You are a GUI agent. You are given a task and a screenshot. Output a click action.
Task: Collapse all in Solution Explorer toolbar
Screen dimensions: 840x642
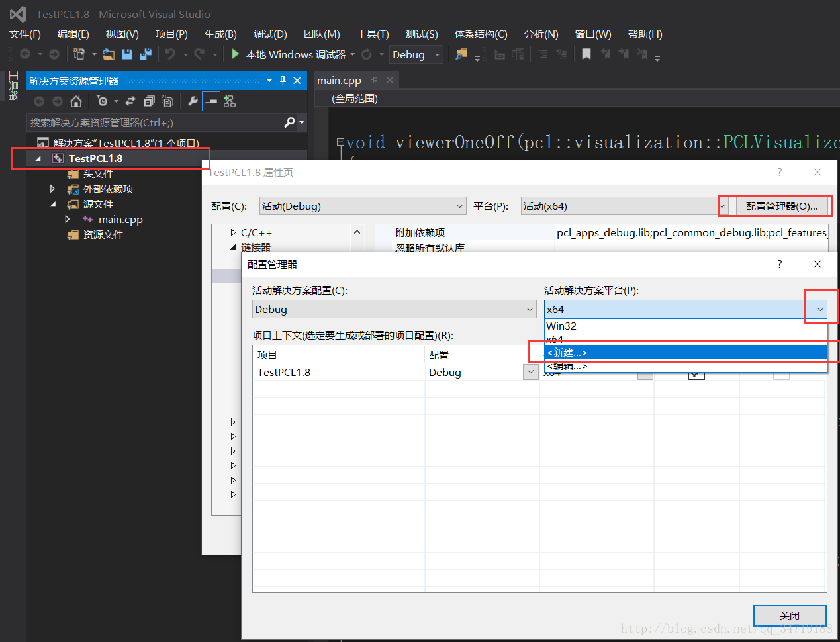point(149,101)
